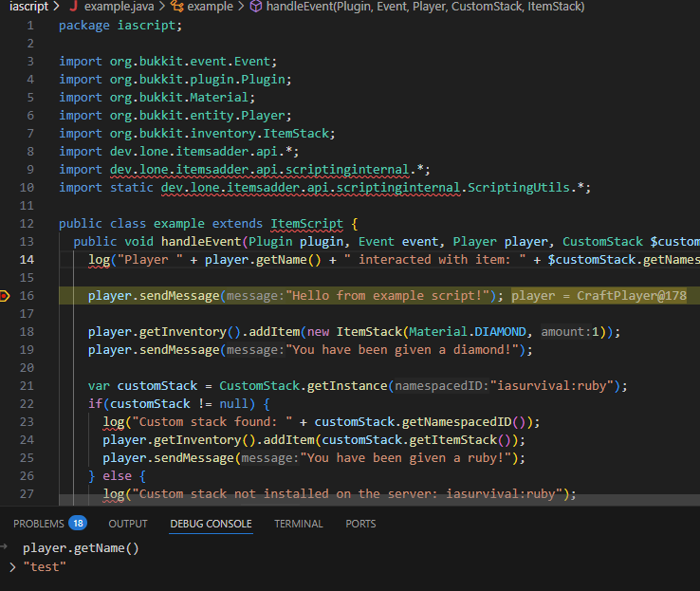Image resolution: width=700 pixels, height=591 pixels.
Task: Open the OUTPUT tab
Action: [128, 524]
